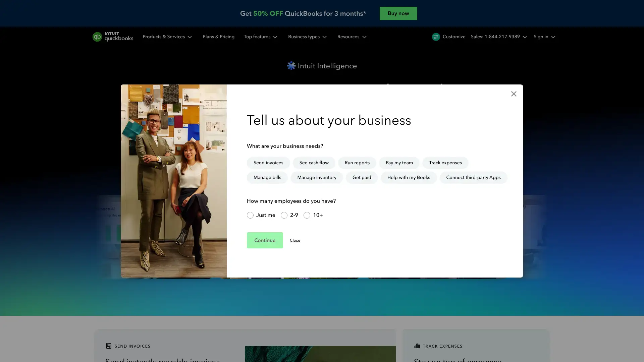This screenshot has width=644, height=362.
Task: Click the Track Expenses bar-chart icon
Action: click(x=417, y=346)
